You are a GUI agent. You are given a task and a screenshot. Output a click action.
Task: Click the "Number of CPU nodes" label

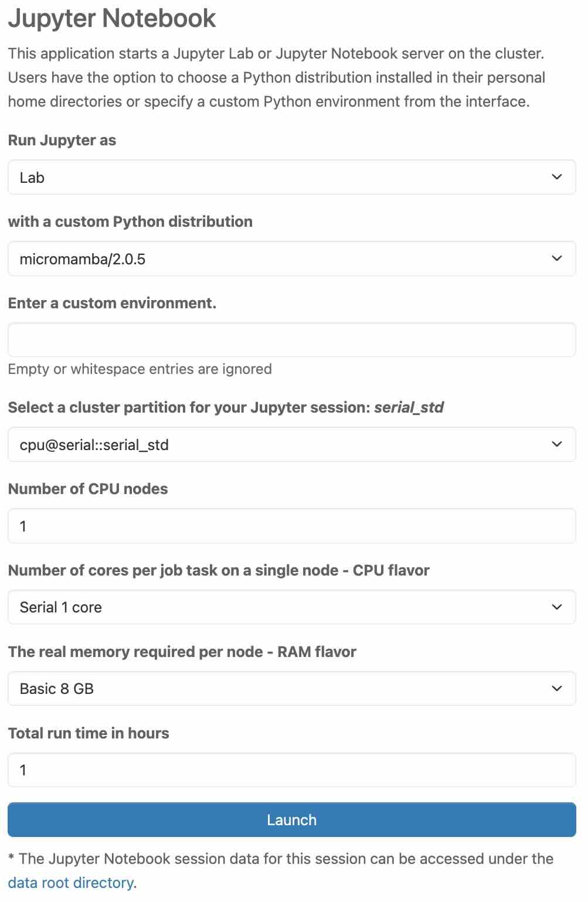[88, 489]
